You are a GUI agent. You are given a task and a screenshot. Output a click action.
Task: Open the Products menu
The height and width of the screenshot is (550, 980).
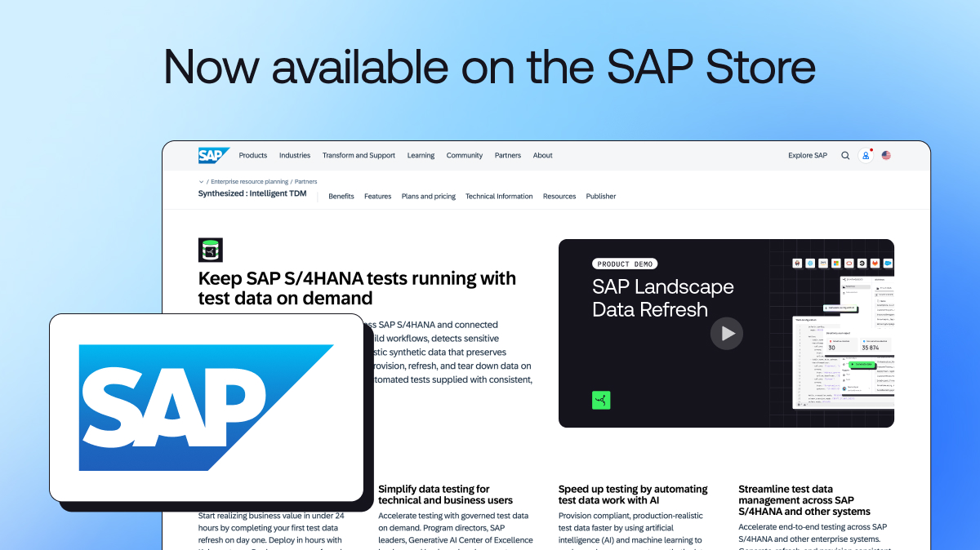(253, 155)
